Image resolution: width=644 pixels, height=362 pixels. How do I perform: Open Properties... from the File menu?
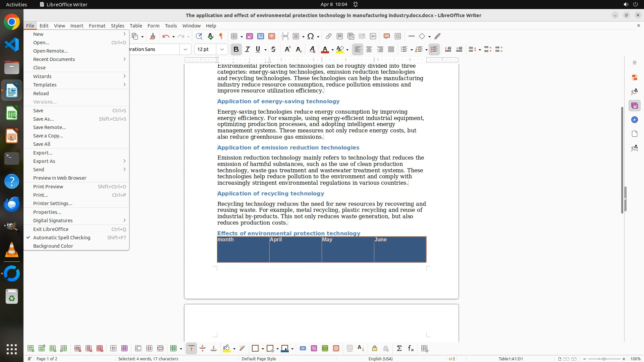point(47,212)
